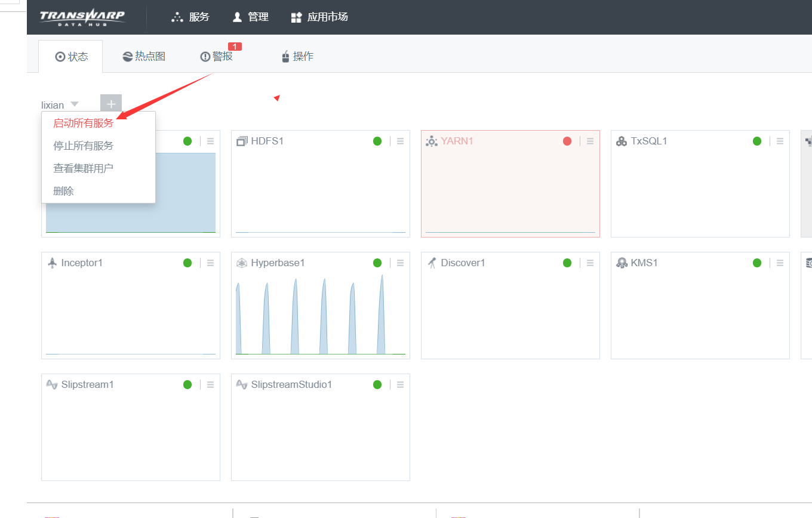Select 启动所有服务 from the menu
This screenshot has height=518, width=812.
coord(83,124)
